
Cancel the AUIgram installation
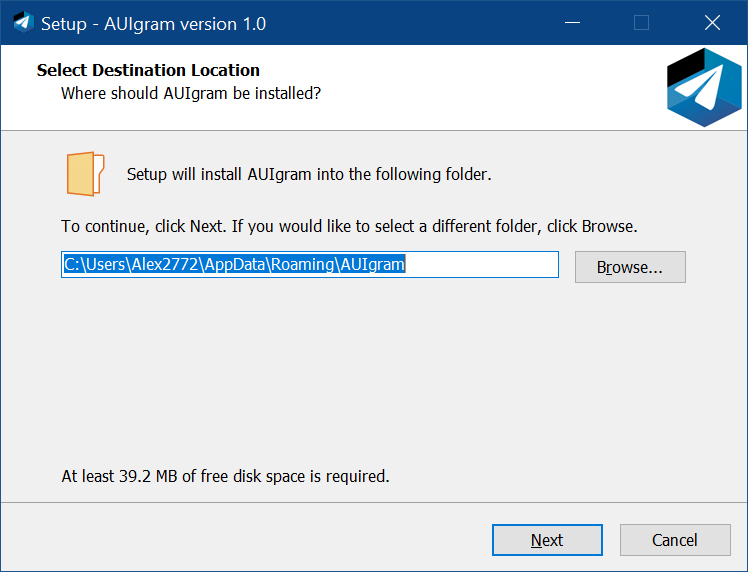click(x=675, y=540)
